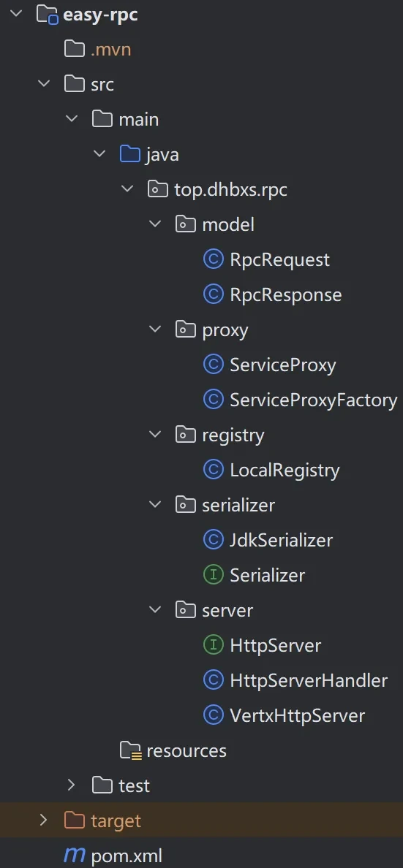Select the .mvn folder
Viewport: 403px width, 868px height.
click(x=111, y=49)
